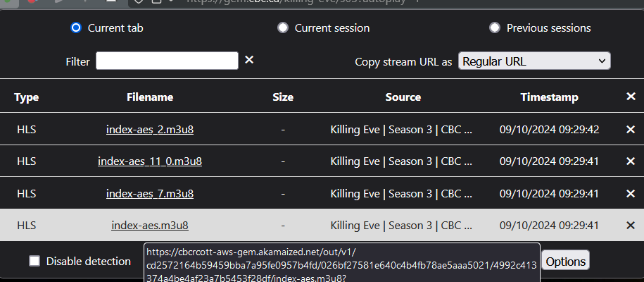Click the index-aes_7.m3u8 filename link

(150, 193)
